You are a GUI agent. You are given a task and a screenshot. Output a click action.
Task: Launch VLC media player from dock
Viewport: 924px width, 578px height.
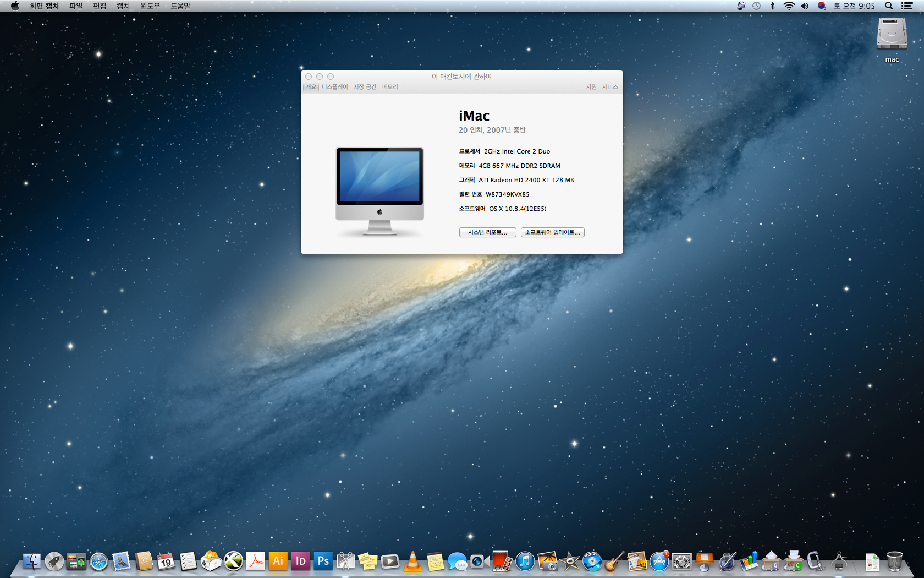[x=413, y=561]
